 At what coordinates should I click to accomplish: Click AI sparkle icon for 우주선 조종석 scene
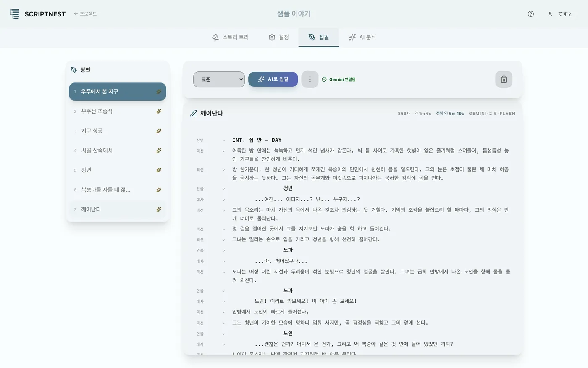point(159,111)
